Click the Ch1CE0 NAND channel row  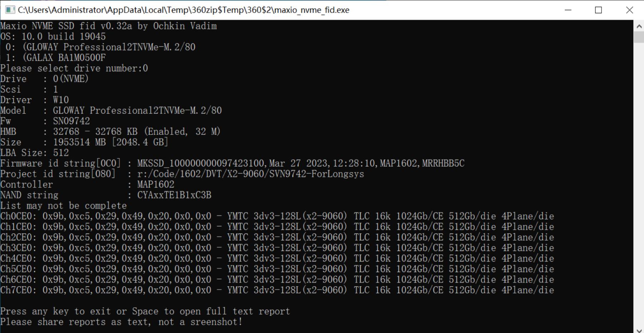point(277,227)
